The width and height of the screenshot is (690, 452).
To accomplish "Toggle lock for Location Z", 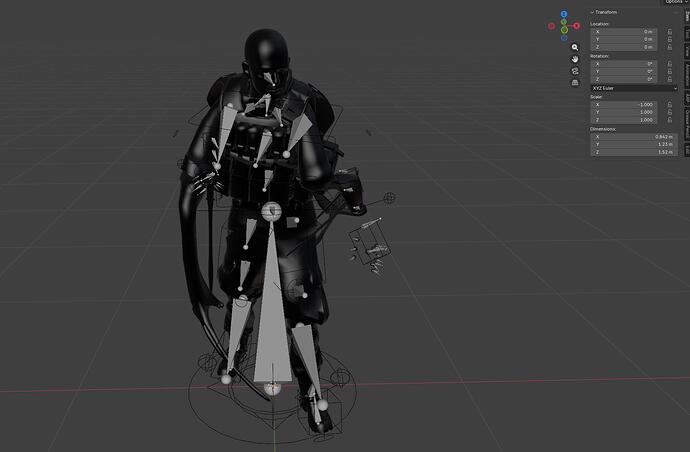I will [669, 47].
